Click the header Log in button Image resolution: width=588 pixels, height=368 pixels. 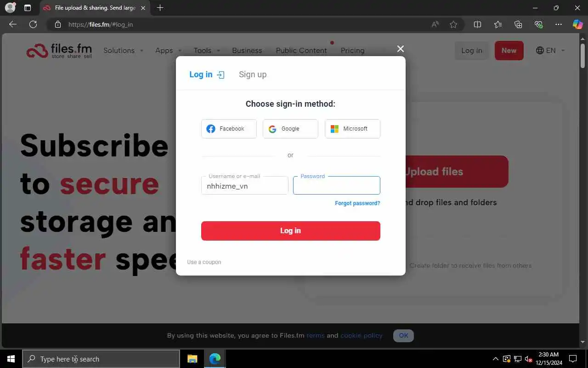pyautogui.click(x=472, y=51)
